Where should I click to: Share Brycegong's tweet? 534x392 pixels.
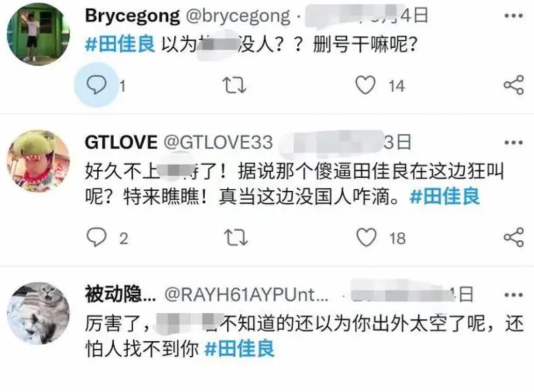pyautogui.click(x=513, y=85)
